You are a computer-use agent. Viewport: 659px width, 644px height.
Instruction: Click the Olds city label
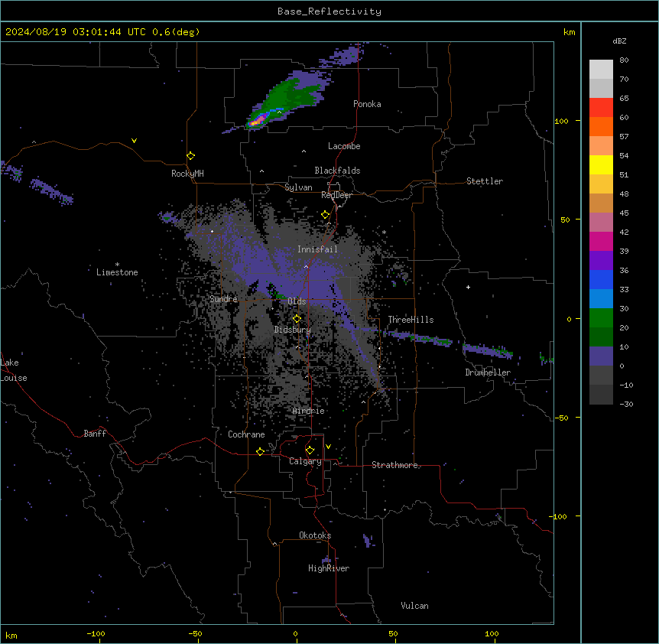(297, 301)
